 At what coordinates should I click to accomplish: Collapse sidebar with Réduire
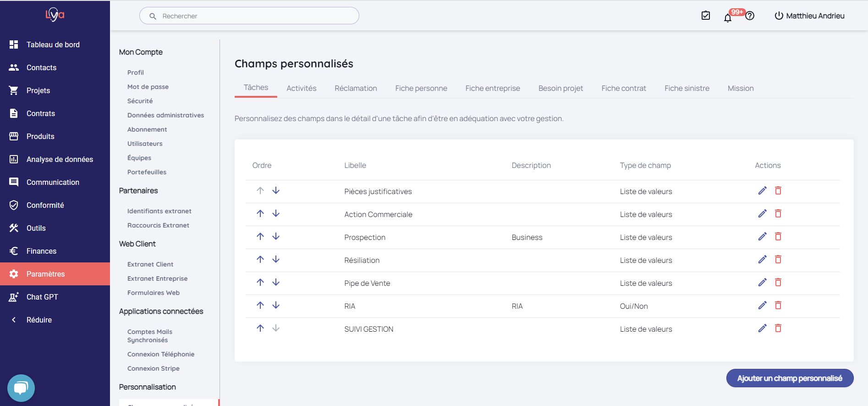pyautogui.click(x=55, y=320)
